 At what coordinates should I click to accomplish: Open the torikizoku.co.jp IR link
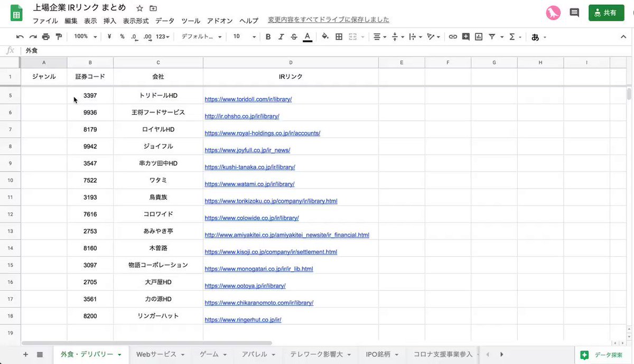(271, 201)
